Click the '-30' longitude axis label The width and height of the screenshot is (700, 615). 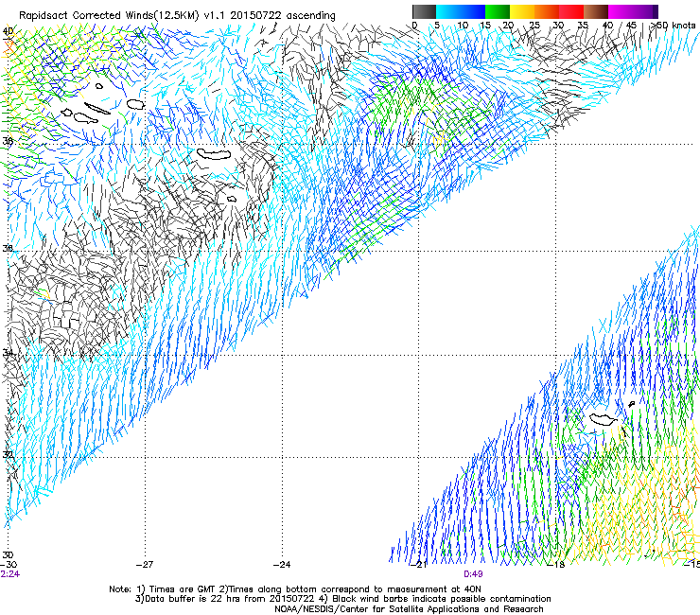pos(9,564)
